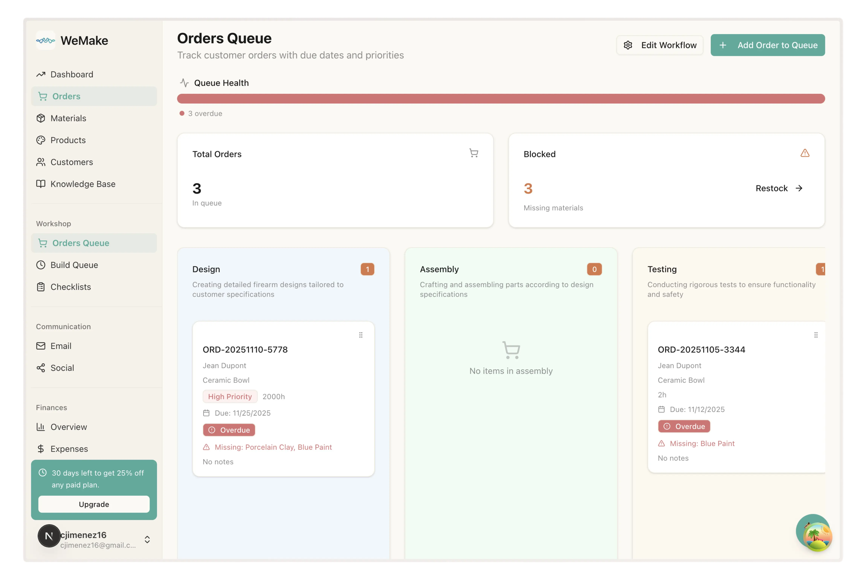Click the Queue Health progress bar
This screenshot has width=868, height=588.
tap(501, 99)
